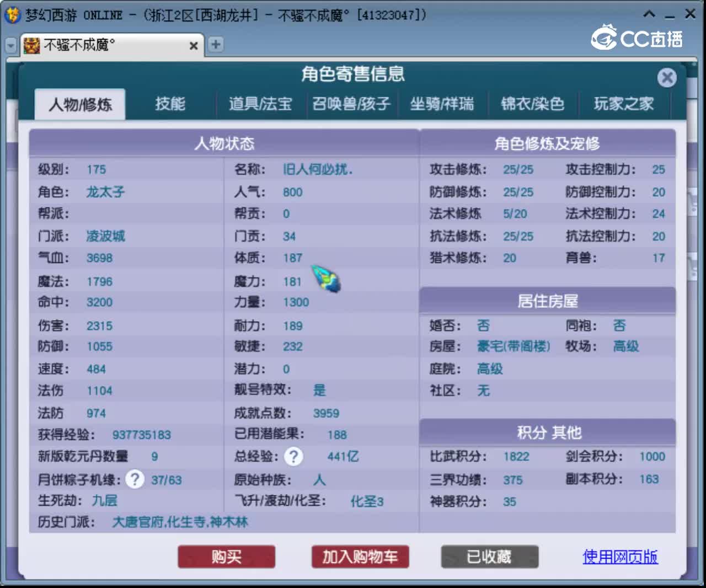Switch to the 技能 tab

click(x=170, y=104)
